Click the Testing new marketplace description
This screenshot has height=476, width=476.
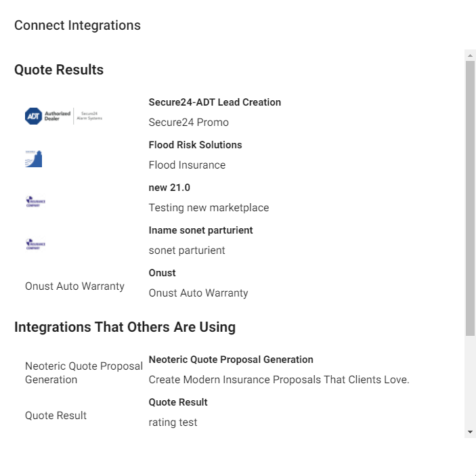pyautogui.click(x=209, y=208)
